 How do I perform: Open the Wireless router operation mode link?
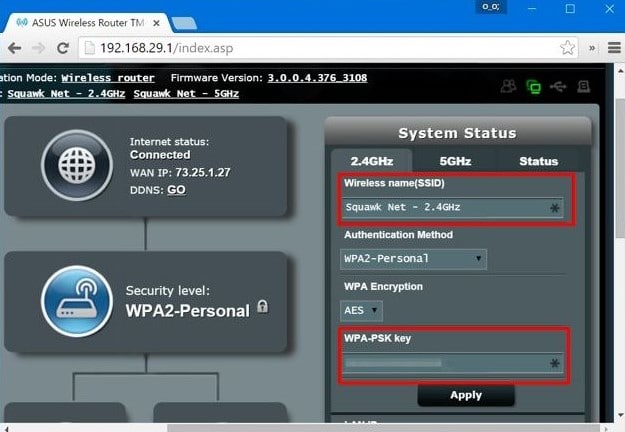(x=108, y=78)
